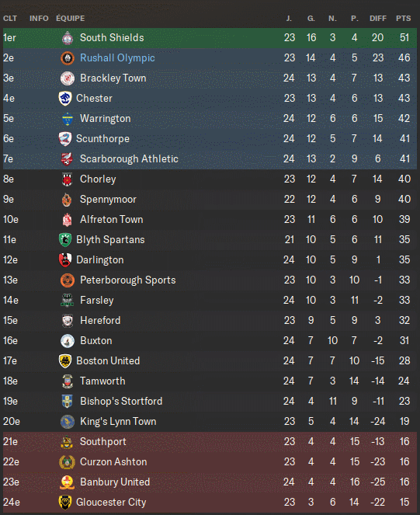Click the Warrington club badge
Image resolution: width=420 pixels, height=515 pixels.
pos(68,119)
